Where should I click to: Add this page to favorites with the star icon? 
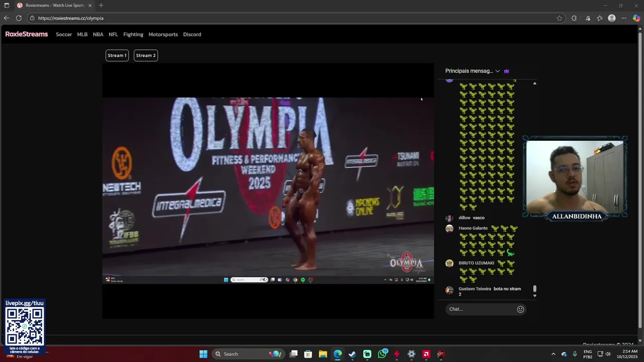[x=559, y=18]
